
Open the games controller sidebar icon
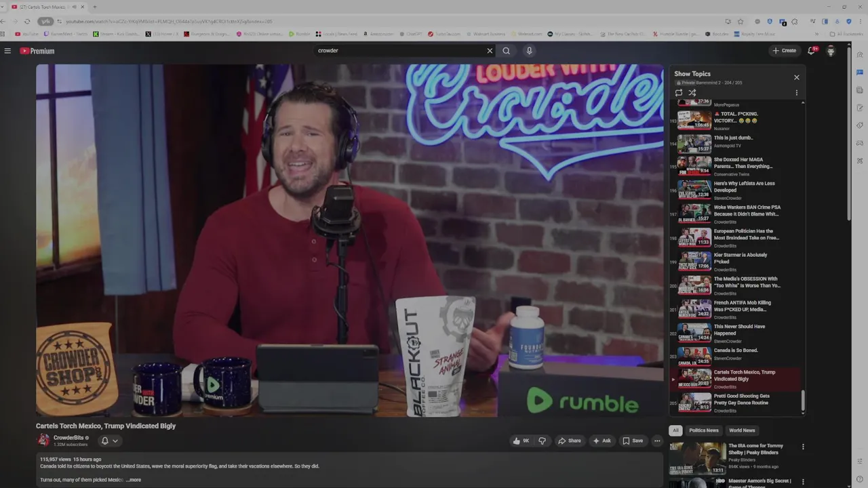pyautogui.click(x=860, y=143)
